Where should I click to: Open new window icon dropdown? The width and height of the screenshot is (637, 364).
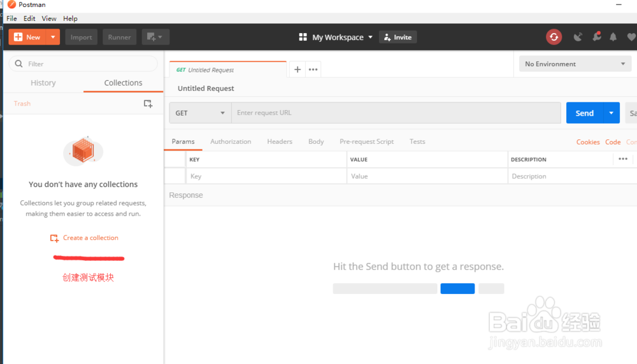point(155,37)
